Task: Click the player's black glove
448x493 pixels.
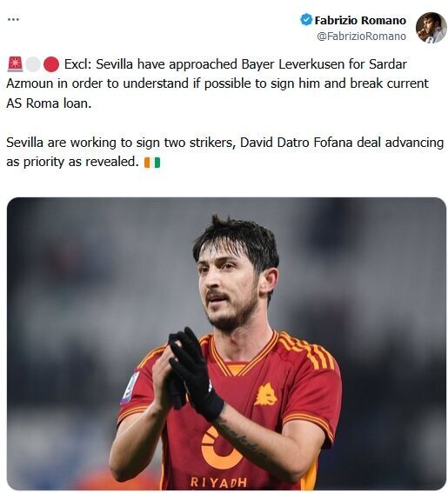Action: click(x=195, y=373)
